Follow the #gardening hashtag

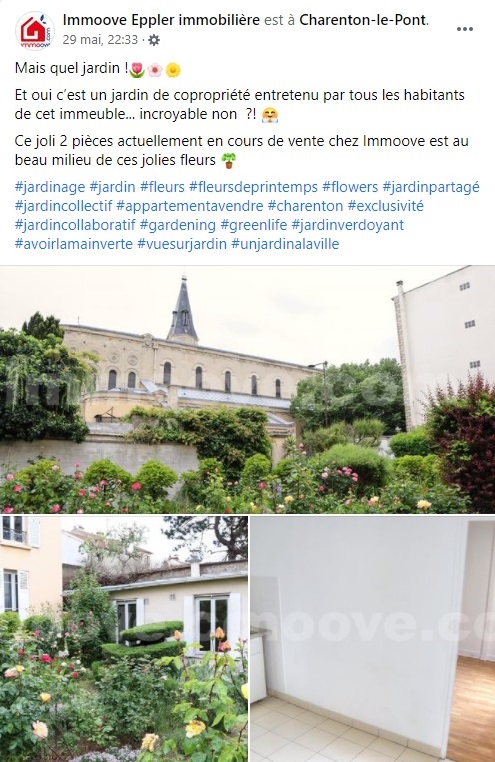click(x=178, y=225)
